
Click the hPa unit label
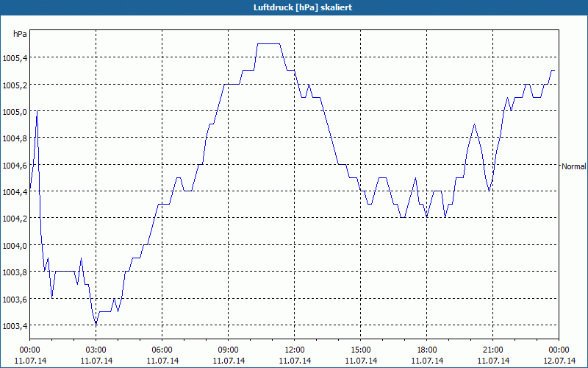[20, 34]
